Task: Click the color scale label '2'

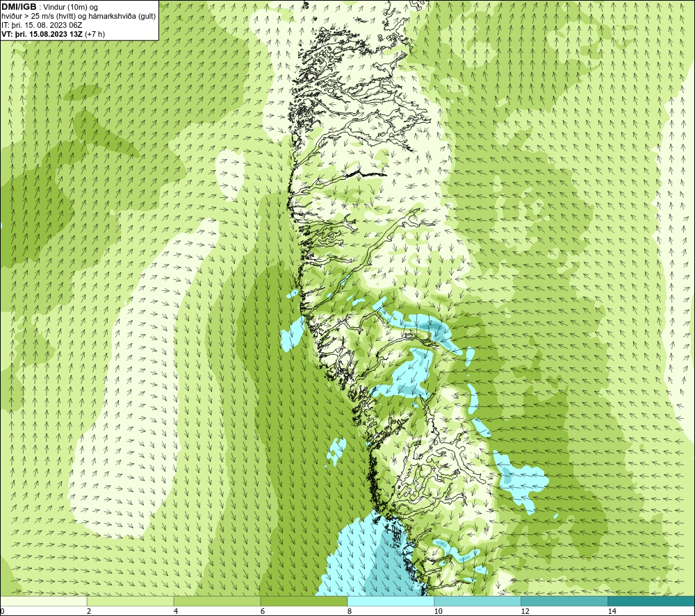Action: (89, 611)
